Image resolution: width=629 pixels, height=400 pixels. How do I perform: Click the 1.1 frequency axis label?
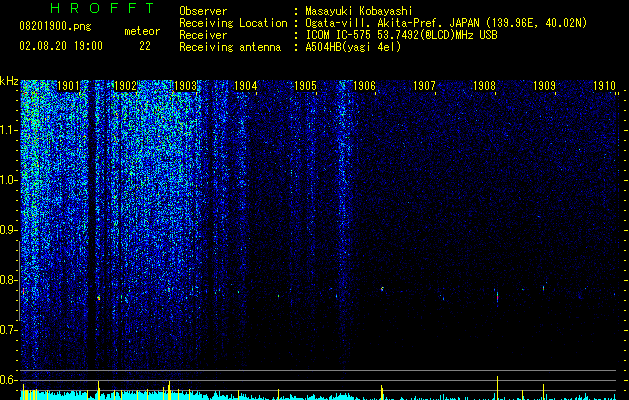click(9, 130)
